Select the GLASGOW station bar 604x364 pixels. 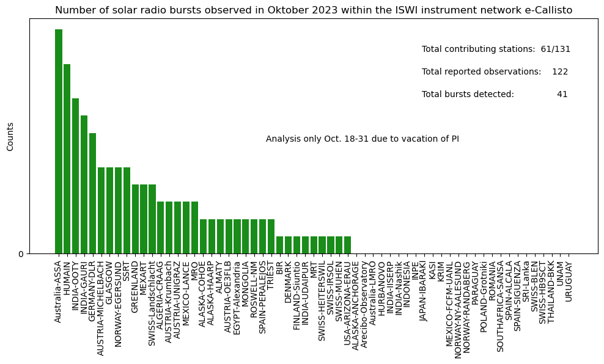pyautogui.click(x=110, y=210)
